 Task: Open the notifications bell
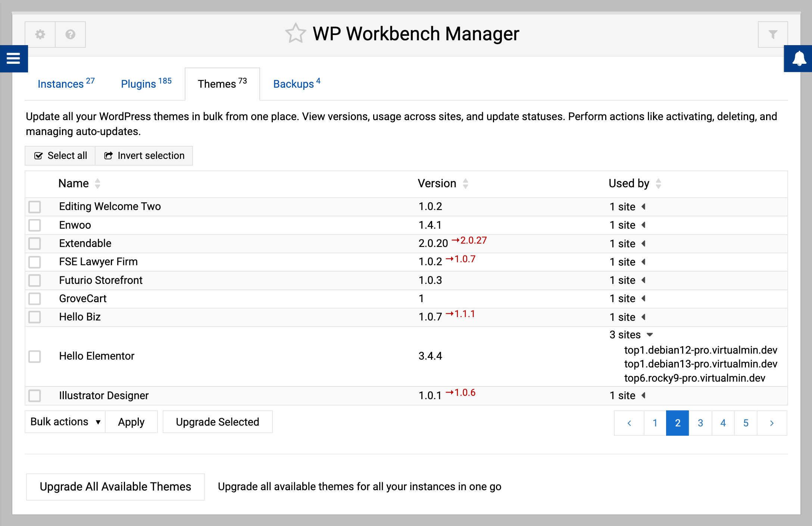pyautogui.click(x=798, y=59)
